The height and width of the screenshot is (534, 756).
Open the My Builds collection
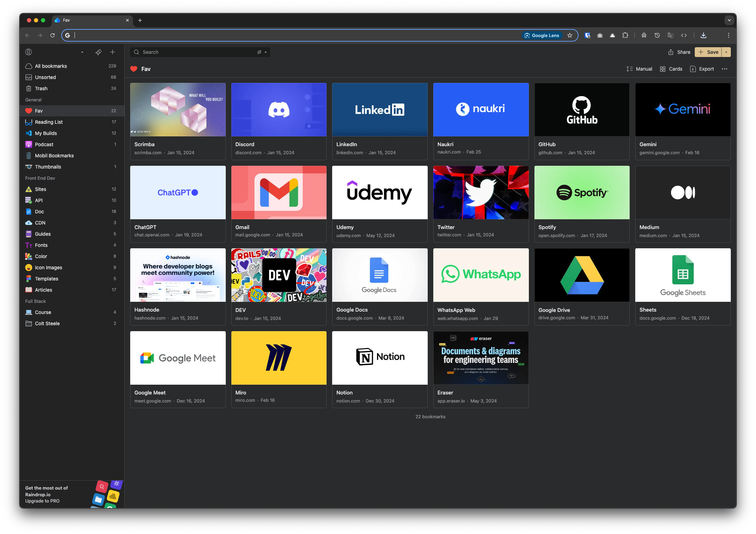pos(72,133)
